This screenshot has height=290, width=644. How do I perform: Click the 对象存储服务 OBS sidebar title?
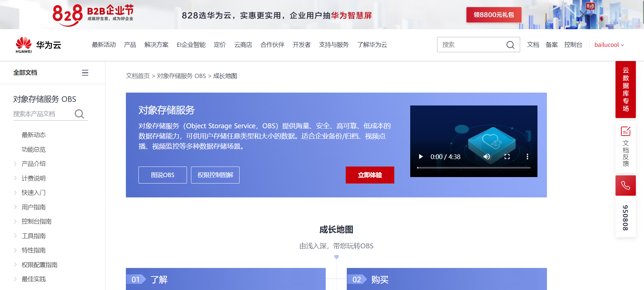44,99
